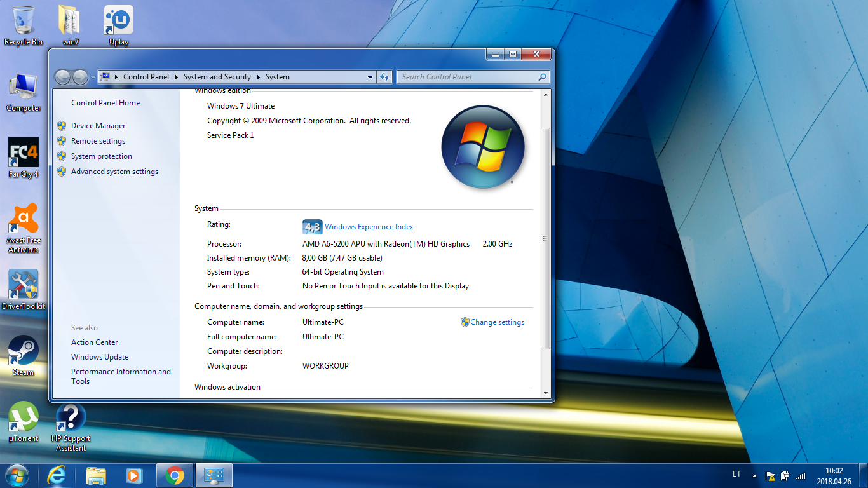Open Remote settings link

point(98,141)
